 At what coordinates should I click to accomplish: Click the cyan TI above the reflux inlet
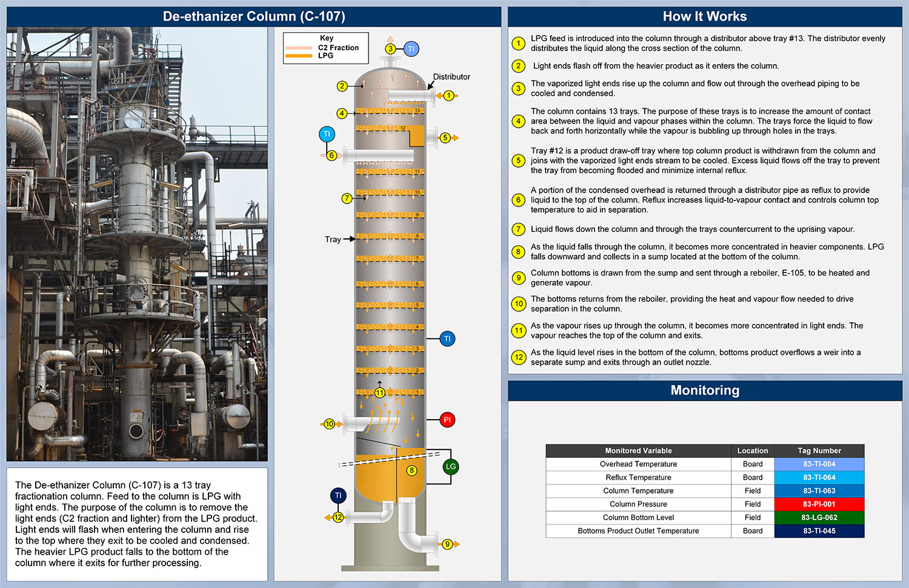click(327, 134)
